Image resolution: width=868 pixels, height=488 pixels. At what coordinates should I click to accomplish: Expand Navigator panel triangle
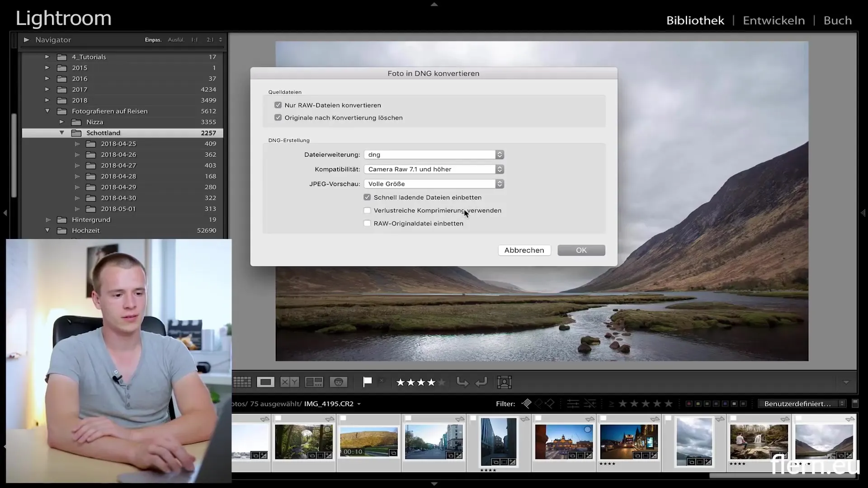tap(26, 40)
